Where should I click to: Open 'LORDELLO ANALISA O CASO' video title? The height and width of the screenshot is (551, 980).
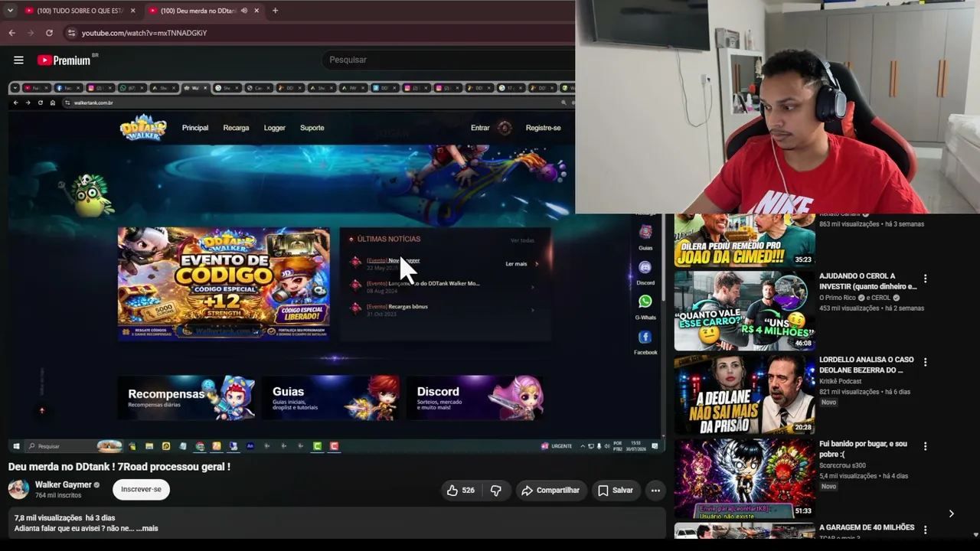pos(867,364)
